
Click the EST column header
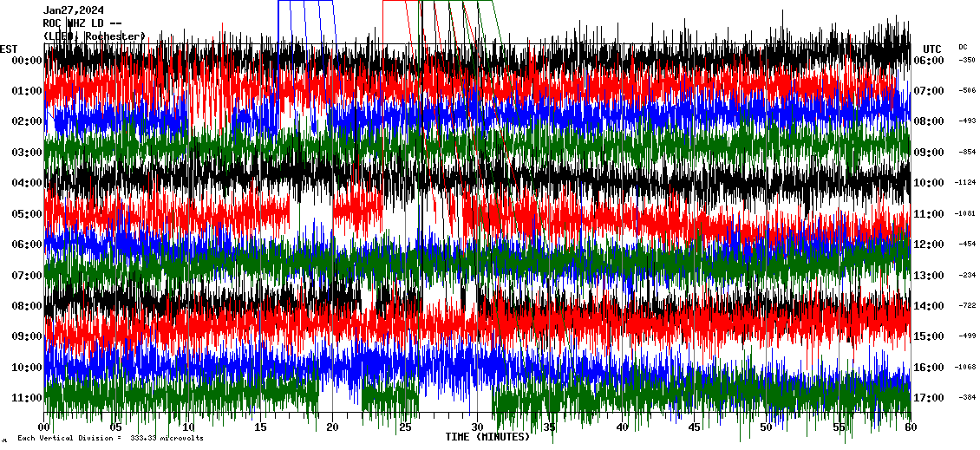(9, 49)
